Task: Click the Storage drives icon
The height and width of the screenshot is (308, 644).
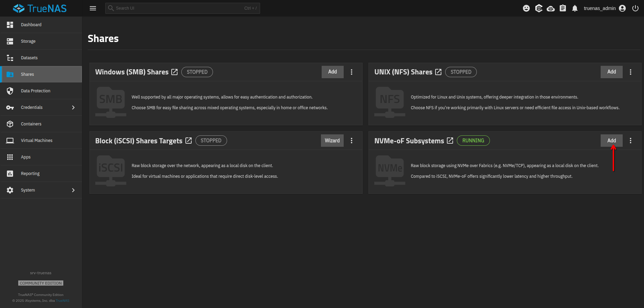Action: pos(10,41)
